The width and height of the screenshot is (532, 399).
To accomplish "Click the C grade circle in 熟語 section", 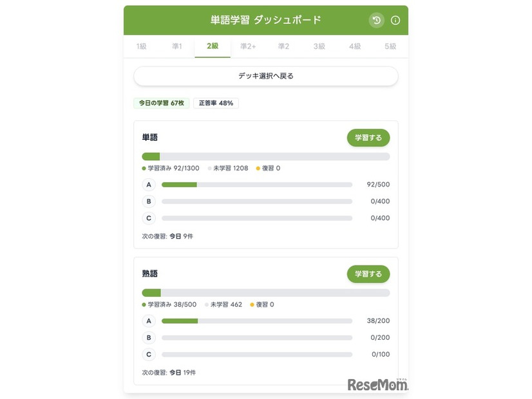I will pos(149,355).
